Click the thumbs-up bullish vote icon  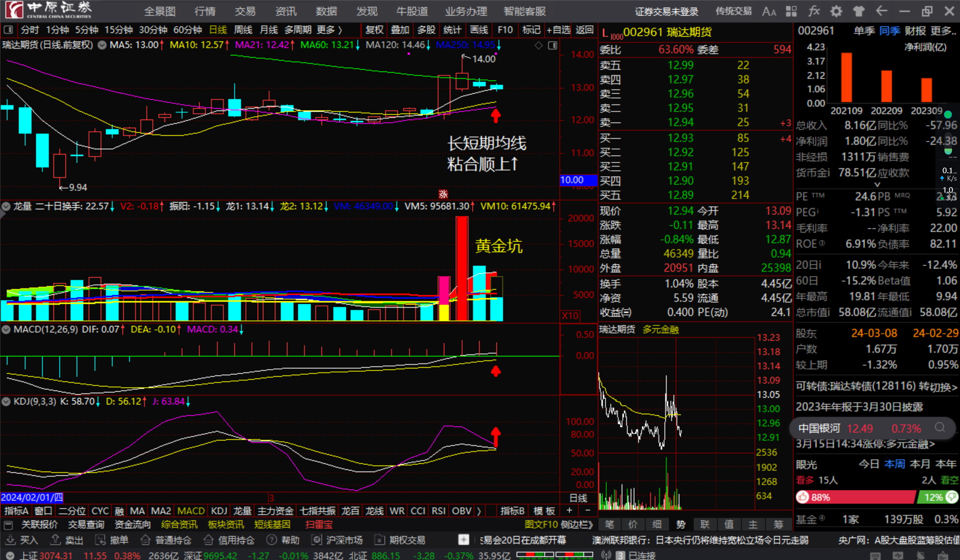pyautogui.click(x=803, y=497)
